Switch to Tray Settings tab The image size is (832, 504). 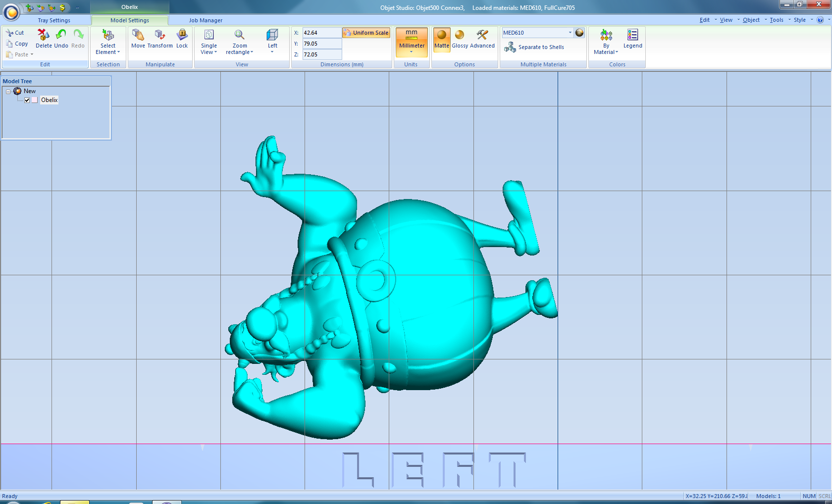54,20
